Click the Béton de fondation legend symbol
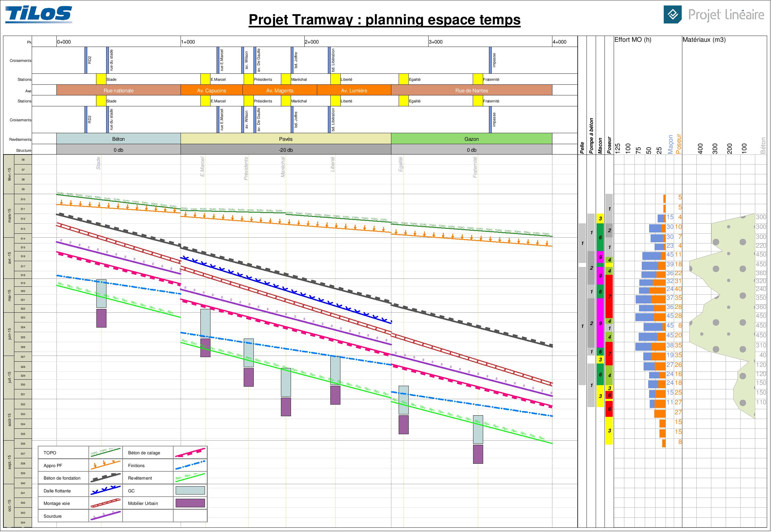 coord(106,478)
